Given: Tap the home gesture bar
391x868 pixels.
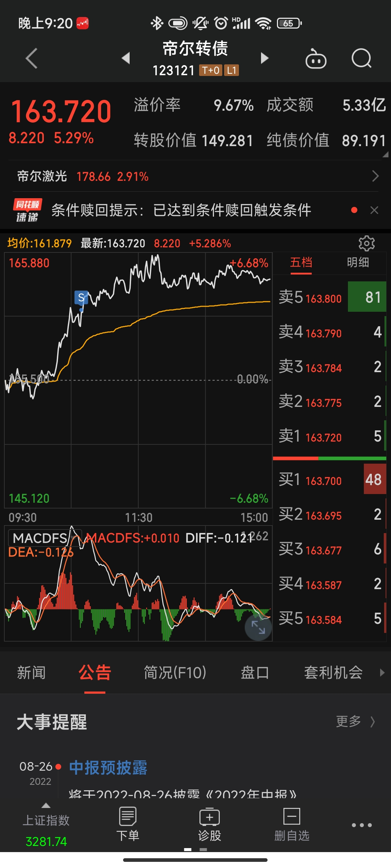Looking at the screenshot, I should tap(195, 860).
